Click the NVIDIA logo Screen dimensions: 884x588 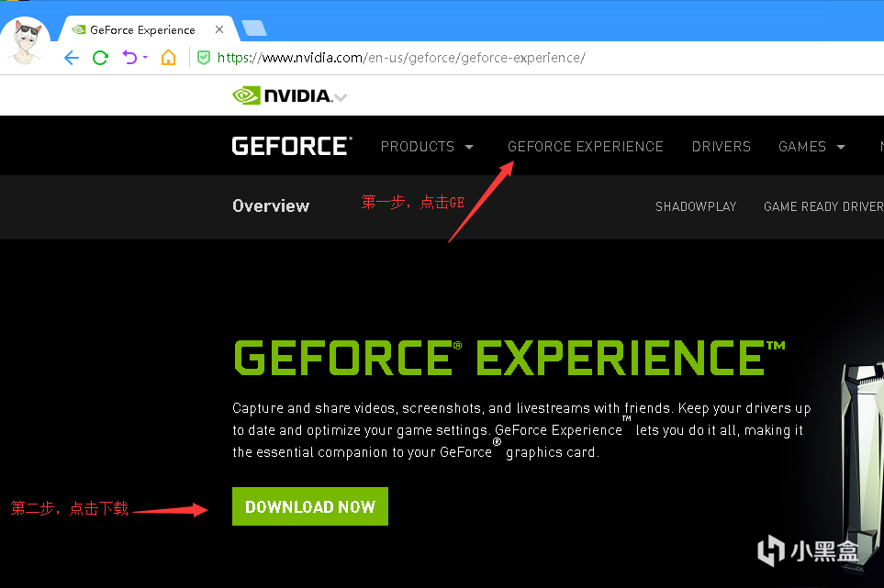point(282,95)
